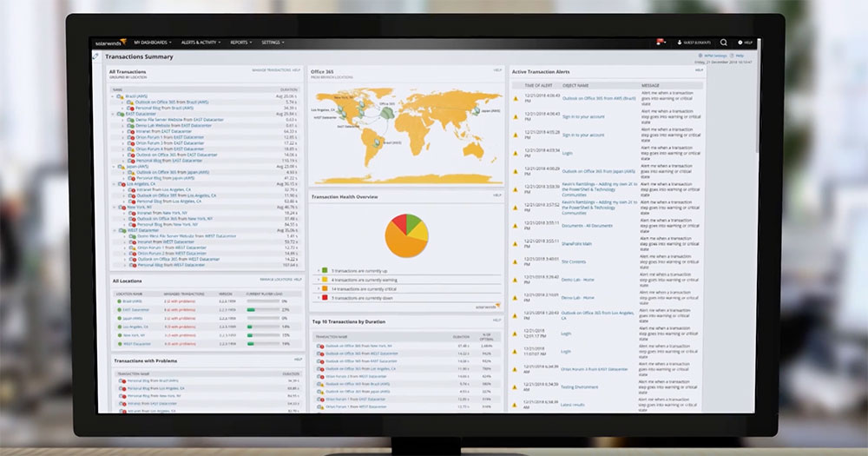The image size is (868, 456).
Task: Collapse the New York, NY group
Action: [x=115, y=208]
